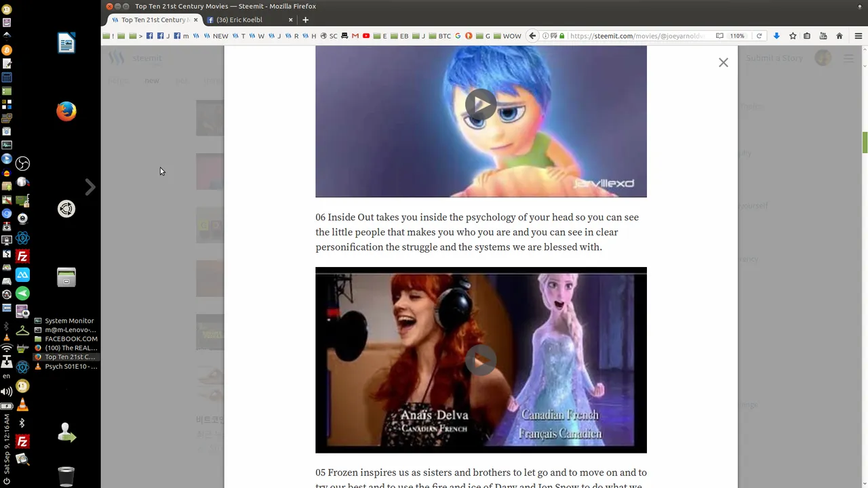Switch to the m@m-Lenovo terminal window
The width and height of the screenshot is (868, 488).
(x=66, y=329)
